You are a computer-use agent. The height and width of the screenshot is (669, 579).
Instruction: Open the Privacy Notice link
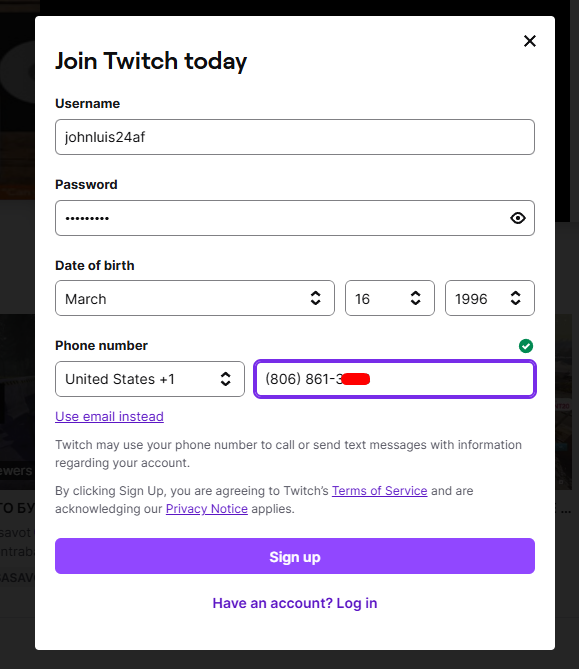[x=207, y=509]
